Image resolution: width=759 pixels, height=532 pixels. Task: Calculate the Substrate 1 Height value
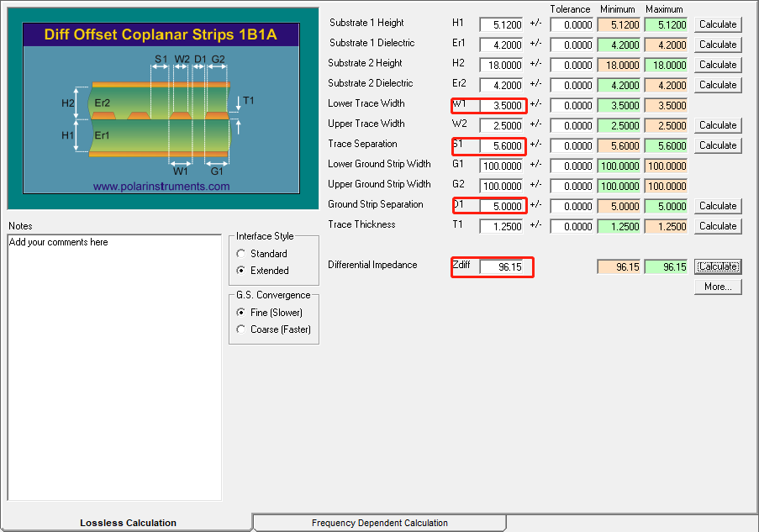click(x=718, y=24)
